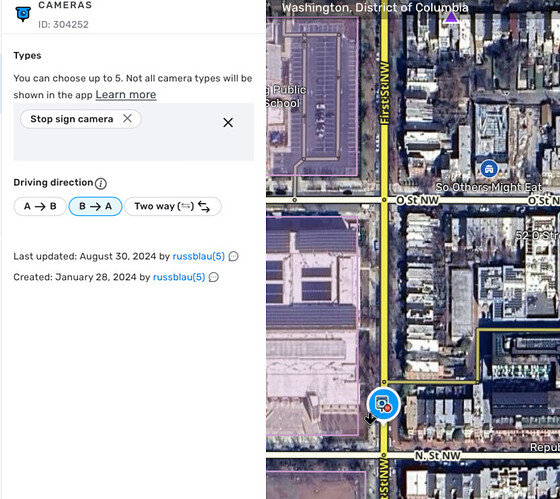This screenshot has width=560, height=499.
Task: Select B → A driving direction
Action: tap(95, 206)
